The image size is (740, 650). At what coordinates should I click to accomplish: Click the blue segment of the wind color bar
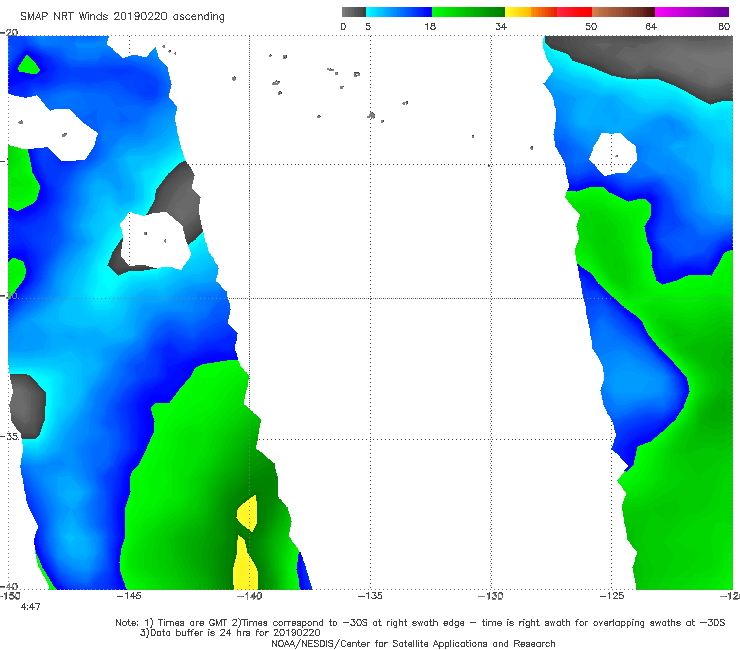[399, 12]
